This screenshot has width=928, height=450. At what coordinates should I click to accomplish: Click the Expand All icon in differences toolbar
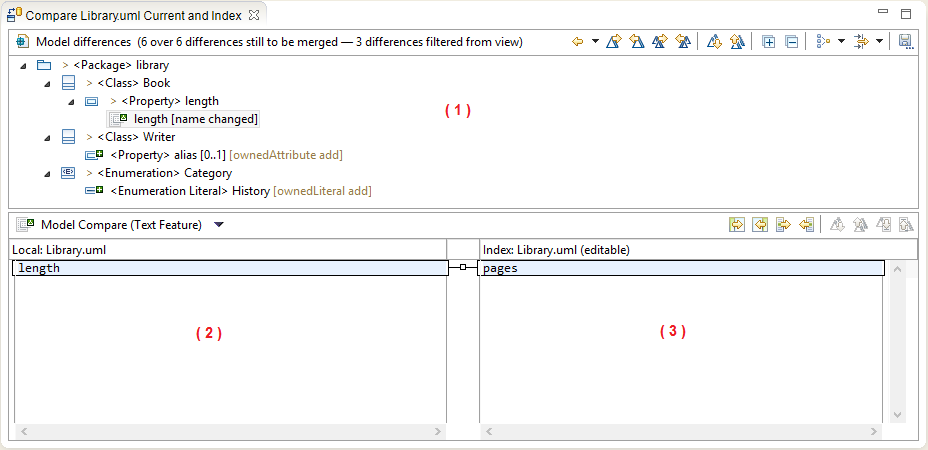point(768,42)
